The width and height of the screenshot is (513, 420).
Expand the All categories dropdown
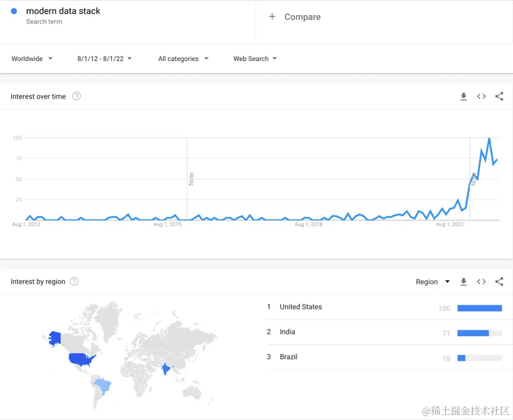pyautogui.click(x=183, y=59)
